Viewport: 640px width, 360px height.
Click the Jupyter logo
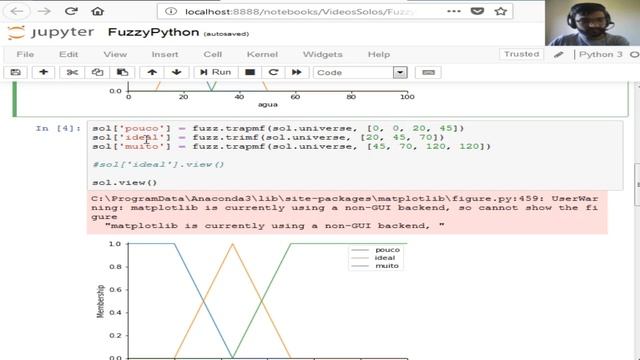(x=51, y=32)
